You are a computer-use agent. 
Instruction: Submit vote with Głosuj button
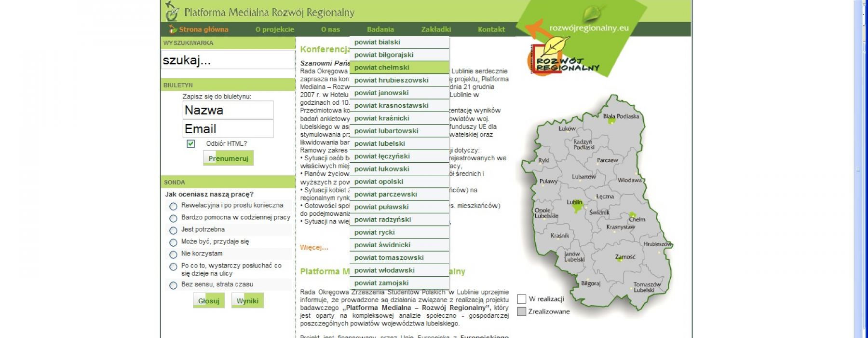coord(209,301)
